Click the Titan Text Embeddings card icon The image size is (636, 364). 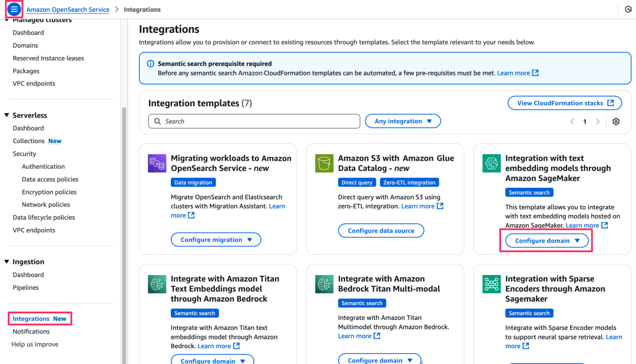pos(157,284)
